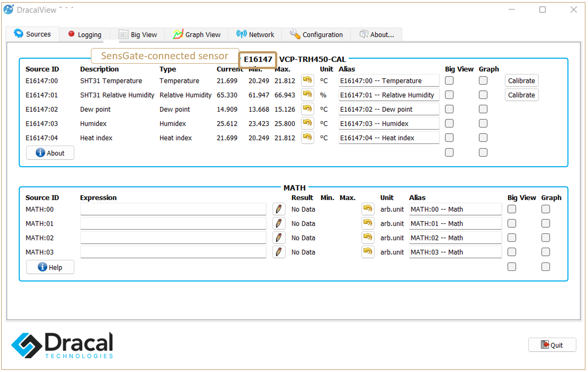The image size is (588, 372).
Task: Reset min/max for MATH:03 row
Action: pos(368,252)
